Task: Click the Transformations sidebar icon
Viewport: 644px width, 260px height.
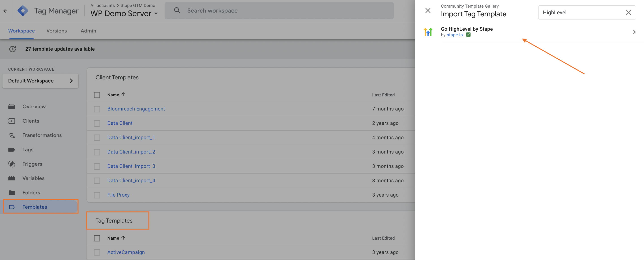Action: click(12, 135)
